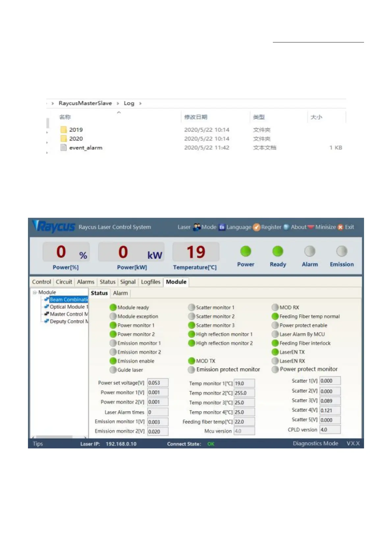Screen dimensions: 392x554
Task: Click the Feeding fiber temp field
Action: coord(244,421)
